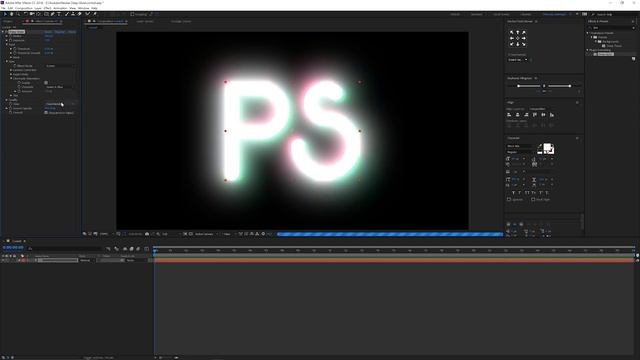Enable Chromatic Aberration checkbox in Effect Controls
Image resolution: width=640 pixels, height=360 pixels.
(46, 82)
